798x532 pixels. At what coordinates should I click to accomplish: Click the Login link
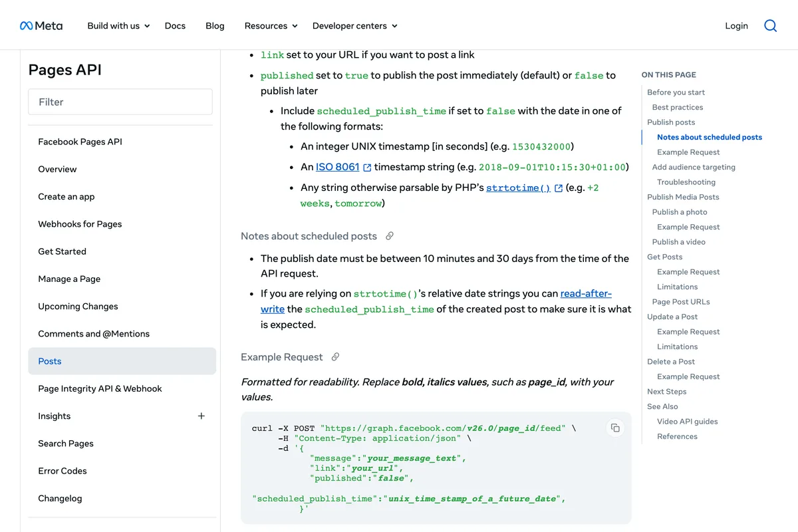coord(736,26)
